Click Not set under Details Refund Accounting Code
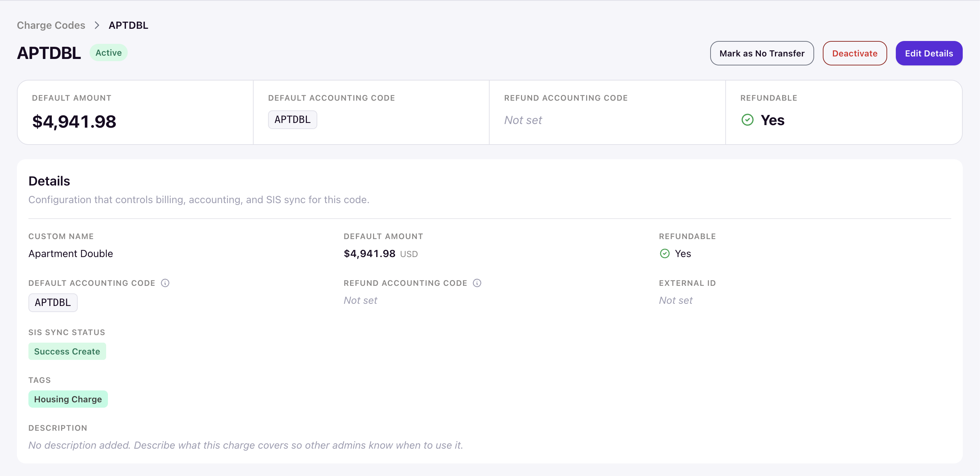This screenshot has height=476, width=980. [x=360, y=300]
